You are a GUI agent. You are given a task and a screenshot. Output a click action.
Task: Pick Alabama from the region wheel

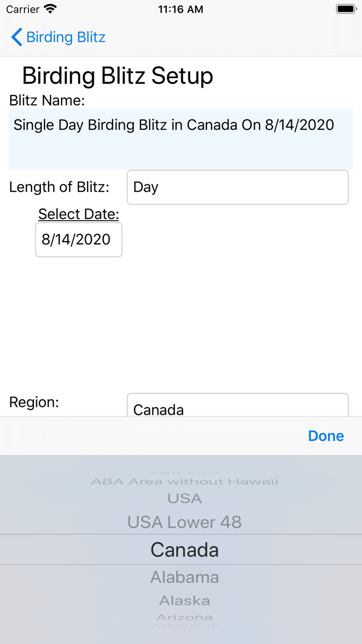[185, 577]
